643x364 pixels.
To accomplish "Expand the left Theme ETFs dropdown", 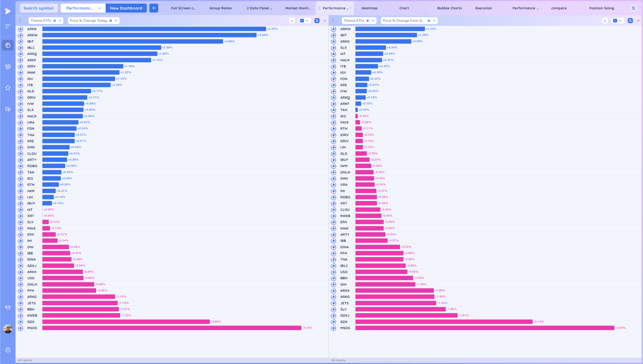I will click(60, 21).
